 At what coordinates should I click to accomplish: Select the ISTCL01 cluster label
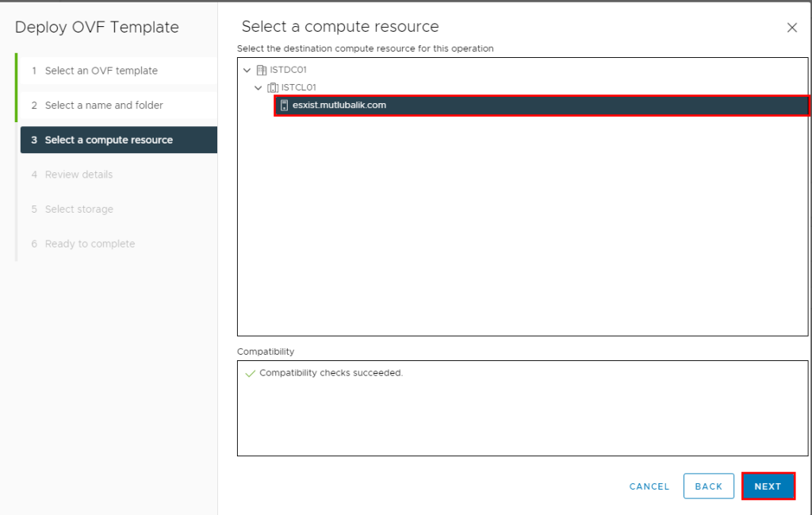[298, 87]
